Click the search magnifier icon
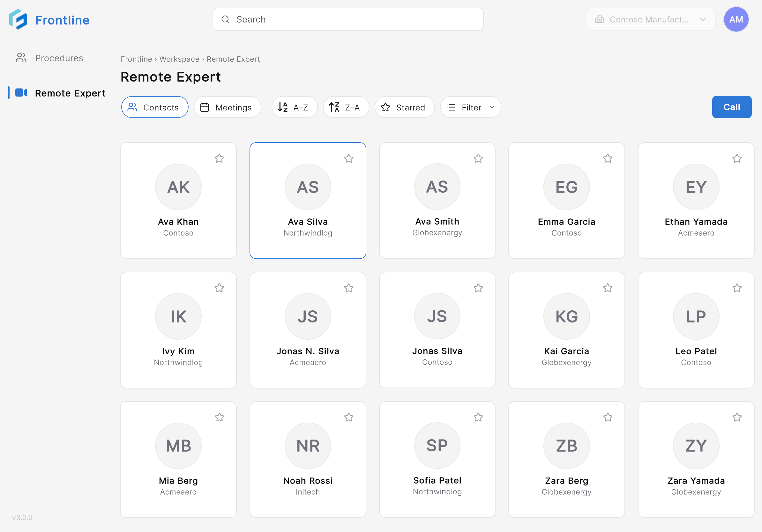The width and height of the screenshot is (762, 532). pos(225,19)
